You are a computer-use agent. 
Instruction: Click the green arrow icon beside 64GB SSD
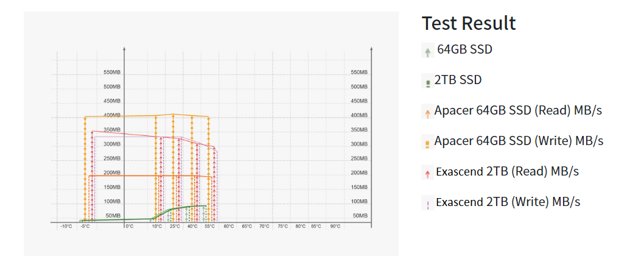point(428,52)
